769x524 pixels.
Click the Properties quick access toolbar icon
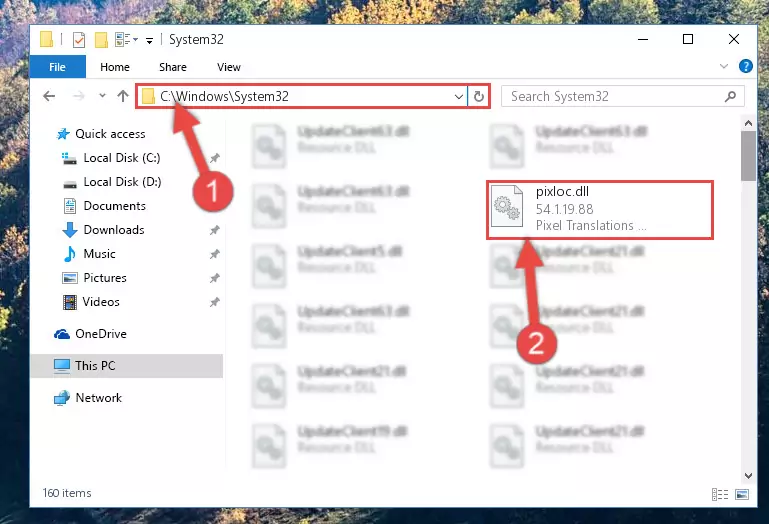(78, 39)
